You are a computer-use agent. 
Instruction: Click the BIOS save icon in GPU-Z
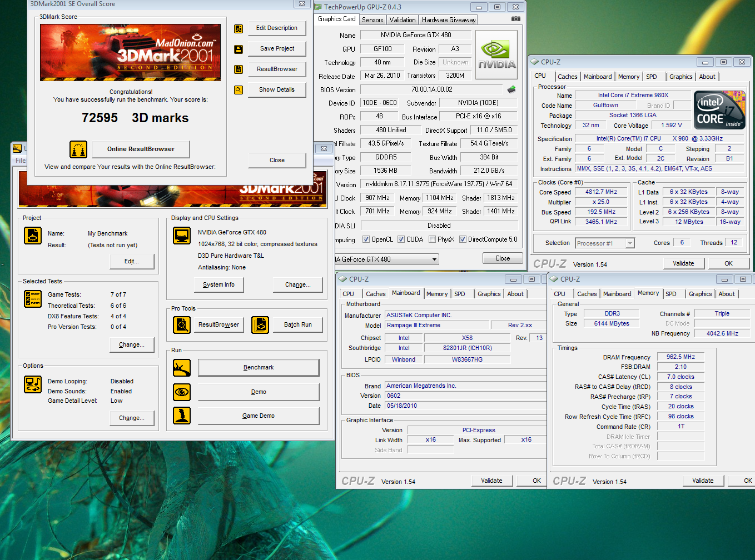[511, 89]
